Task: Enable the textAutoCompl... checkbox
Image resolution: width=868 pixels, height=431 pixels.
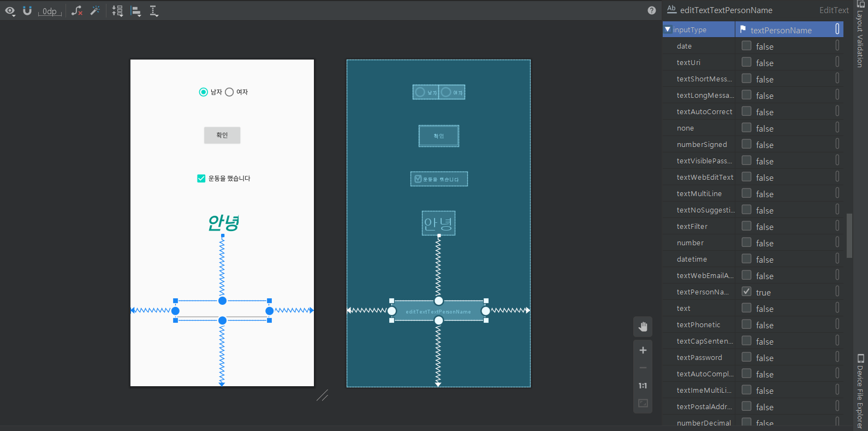Action: pos(746,374)
